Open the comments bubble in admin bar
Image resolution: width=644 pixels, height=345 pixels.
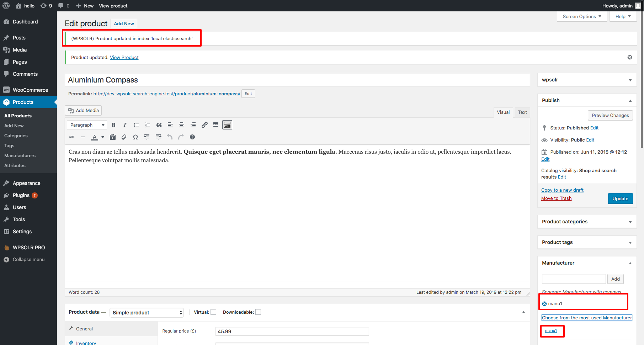pyautogui.click(x=64, y=6)
